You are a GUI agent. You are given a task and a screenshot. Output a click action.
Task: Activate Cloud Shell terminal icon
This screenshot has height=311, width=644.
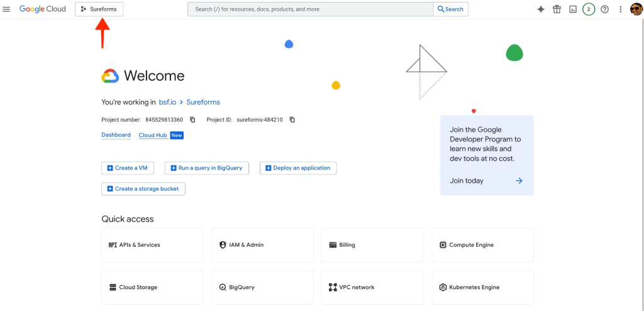(x=572, y=9)
